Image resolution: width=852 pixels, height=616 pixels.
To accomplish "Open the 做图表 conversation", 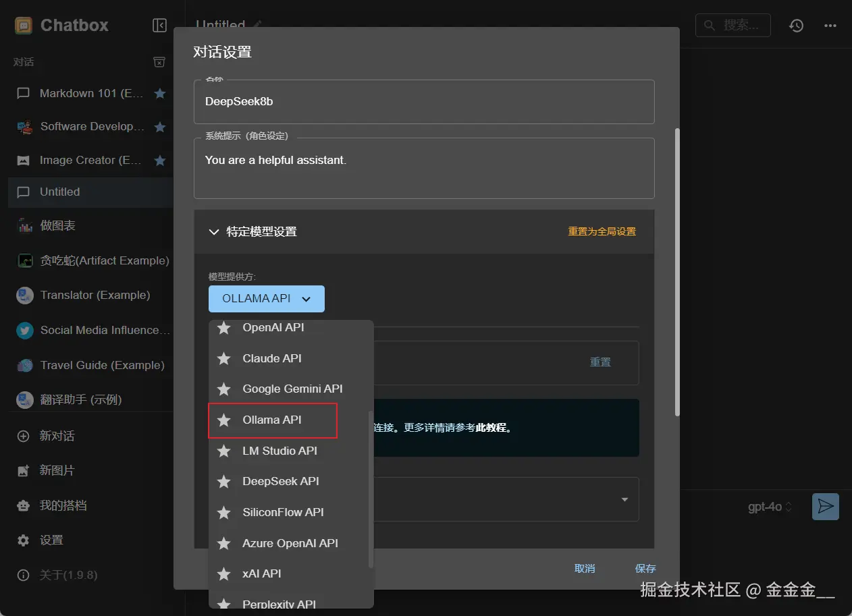I will pos(91,226).
